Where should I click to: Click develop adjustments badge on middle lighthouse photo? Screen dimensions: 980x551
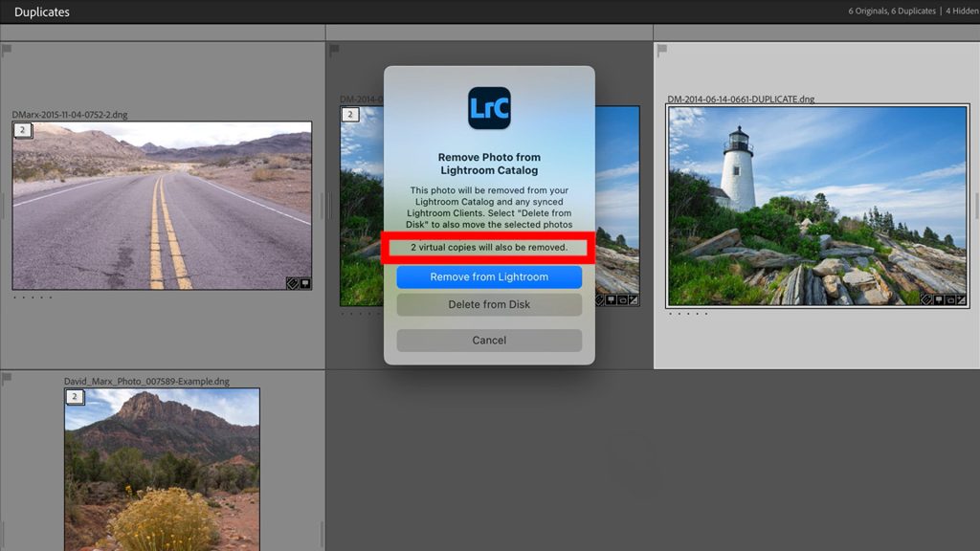(x=634, y=299)
